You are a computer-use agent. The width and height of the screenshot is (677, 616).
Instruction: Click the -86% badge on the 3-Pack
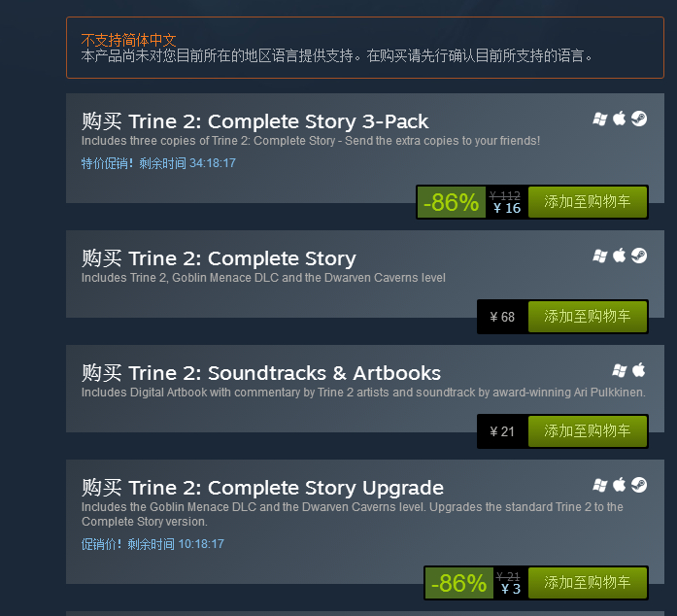[x=451, y=202]
